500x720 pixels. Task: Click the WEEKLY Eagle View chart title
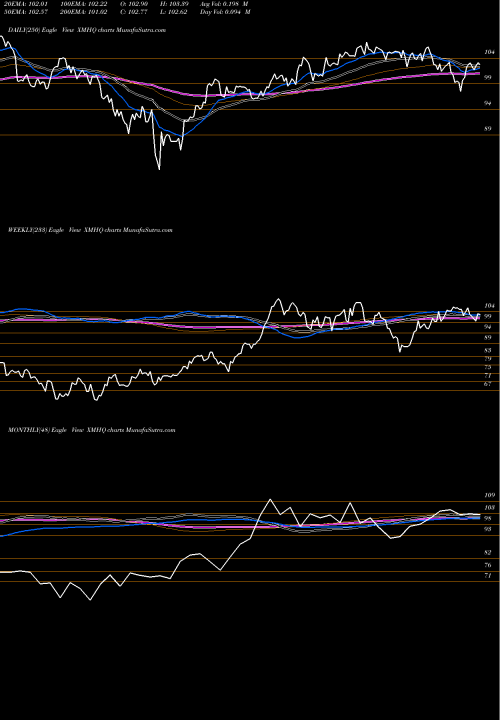click(90, 230)
